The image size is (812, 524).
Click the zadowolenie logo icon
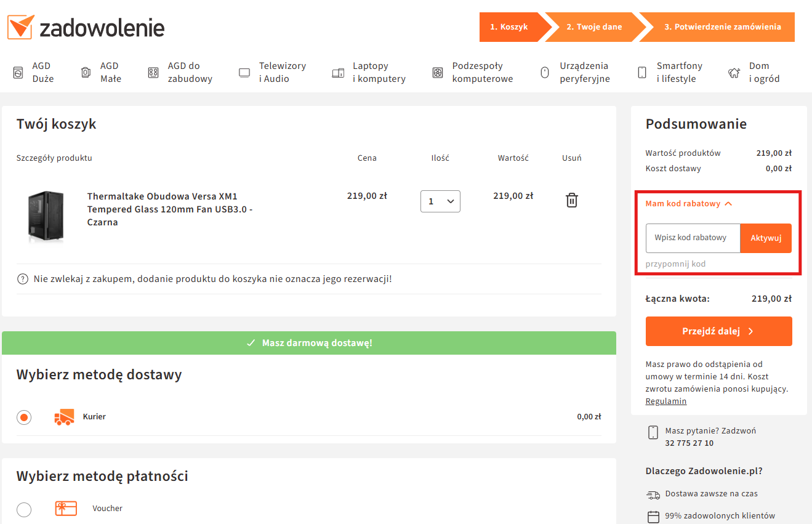pos(20,28)
